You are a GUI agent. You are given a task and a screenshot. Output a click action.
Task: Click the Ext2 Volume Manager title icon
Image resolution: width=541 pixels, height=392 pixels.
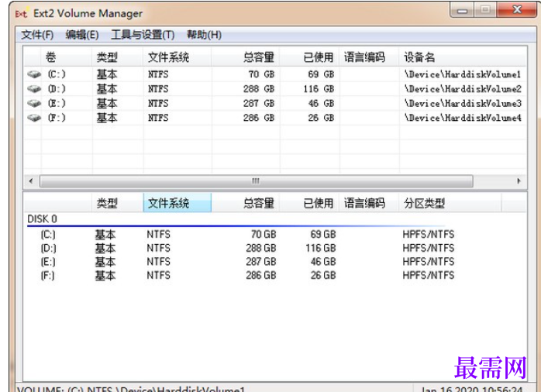(x=21, y=14)
